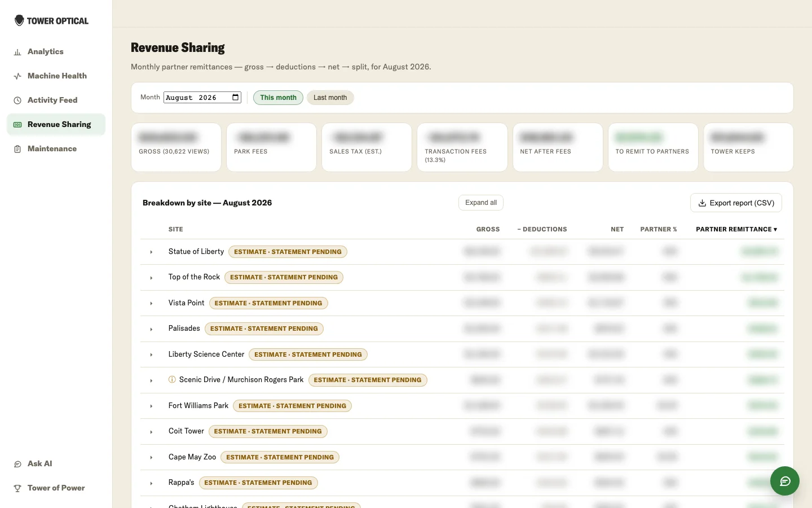
Task: Open Tower of Power
Action: coord(56,488)
